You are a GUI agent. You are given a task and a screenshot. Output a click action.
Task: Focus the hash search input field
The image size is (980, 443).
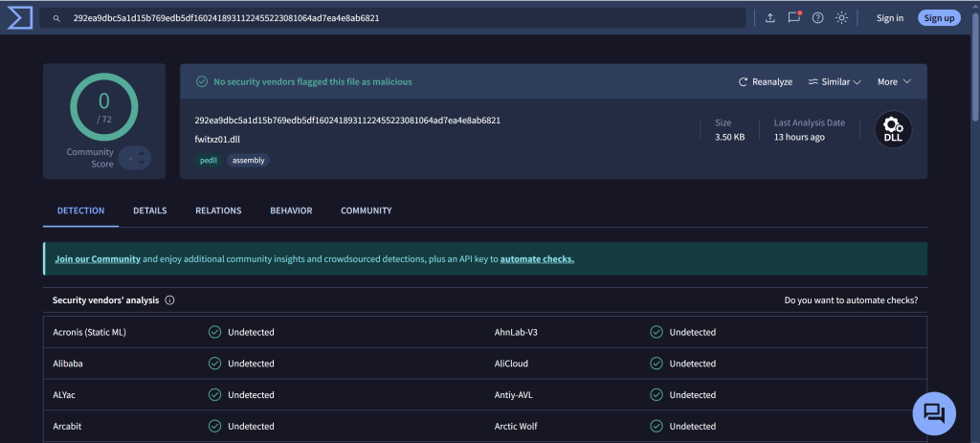point(392,18)
